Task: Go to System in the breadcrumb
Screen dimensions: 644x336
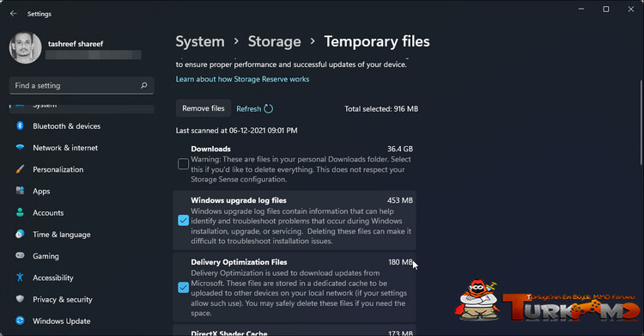Action: (200, 41)
